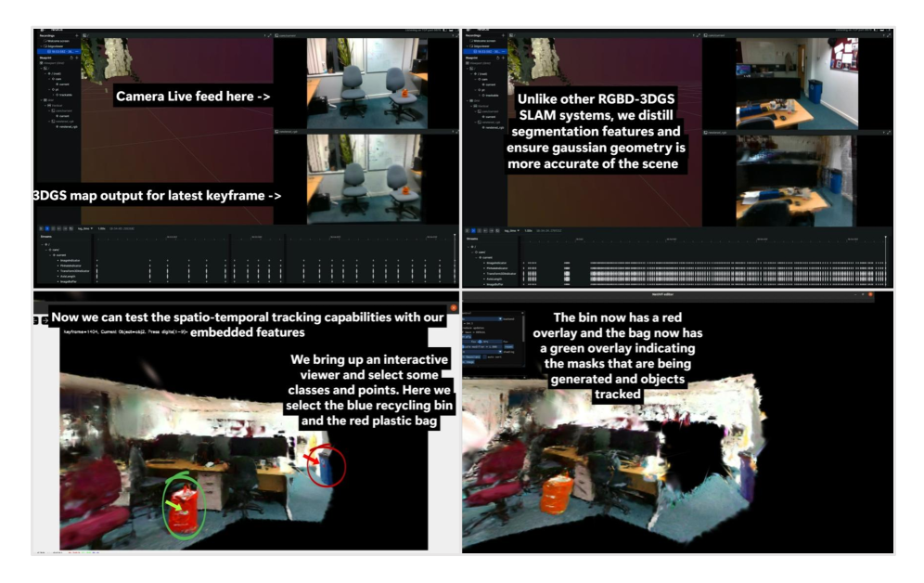This screenshot has width=924, height=583.
Task: Select PinholeIndicator stream in Camera Live feed panel
Action: tap(71, 266)
